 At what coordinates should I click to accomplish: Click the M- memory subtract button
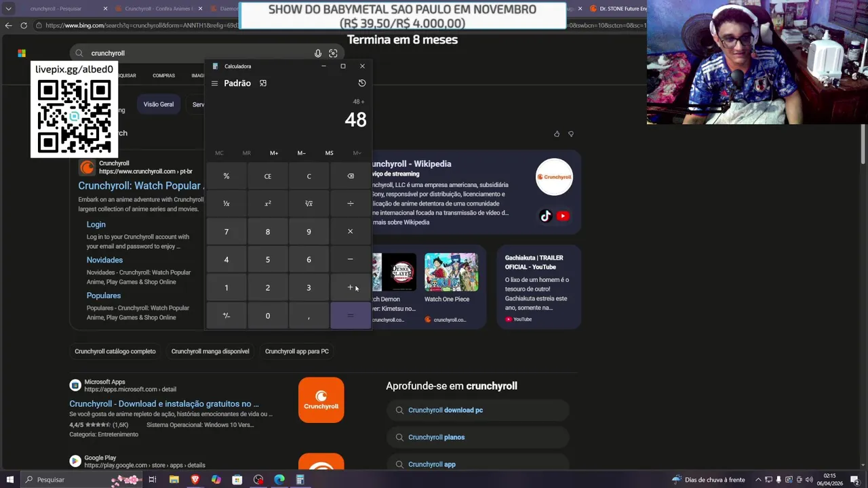point(302,153)
